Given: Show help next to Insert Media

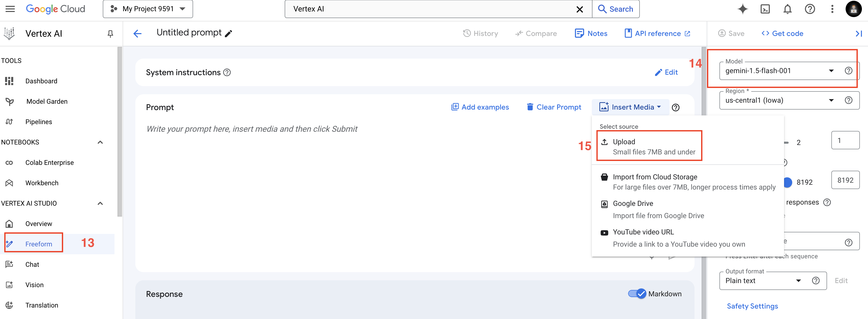Looking at the screenshot, I should coord(676,108).
